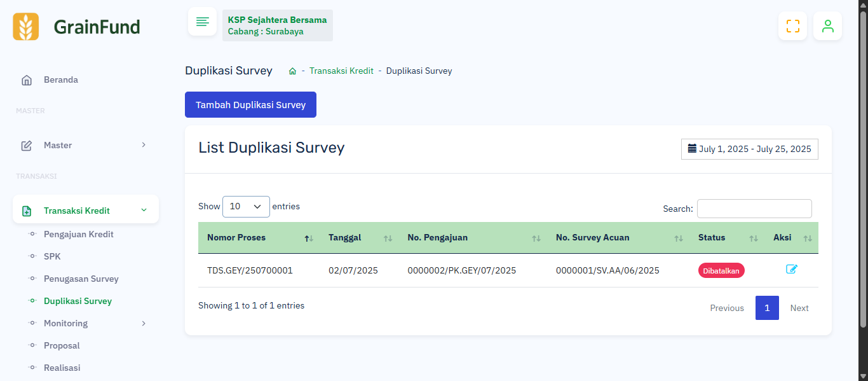This screenshot has width=868, height=381.
Task: Click date cell 02/07/2025
Action: (x=353, y=270)
